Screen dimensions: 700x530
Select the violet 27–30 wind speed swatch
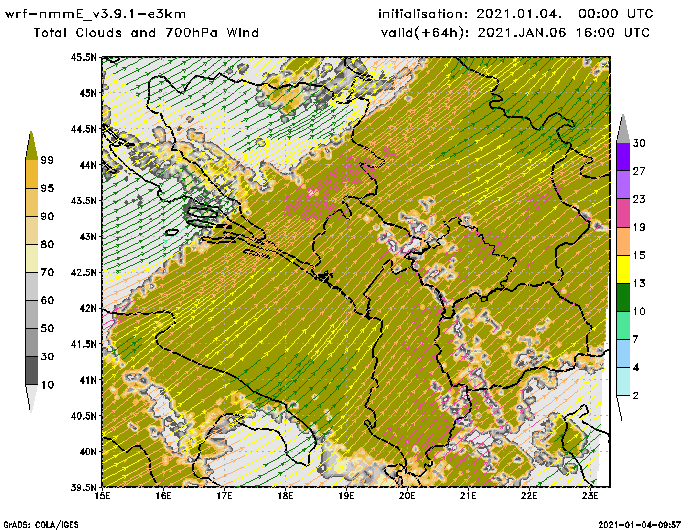click(623, 157)
